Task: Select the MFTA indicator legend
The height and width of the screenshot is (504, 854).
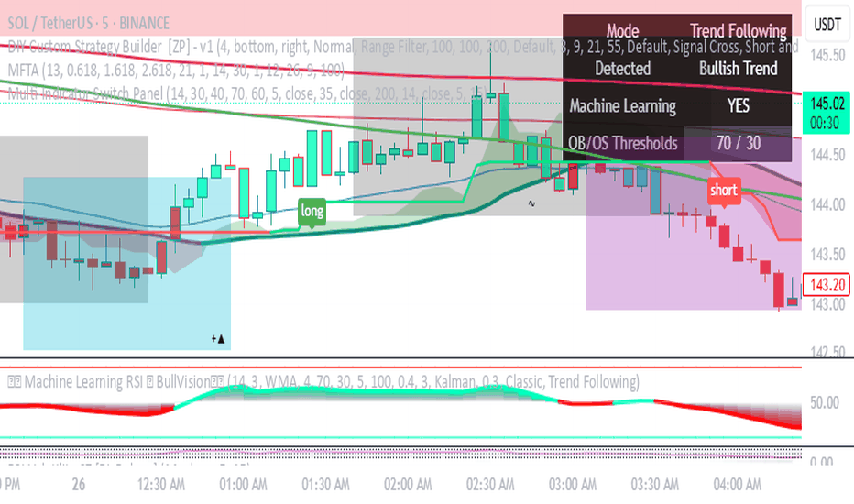Action: pos(176,70)
